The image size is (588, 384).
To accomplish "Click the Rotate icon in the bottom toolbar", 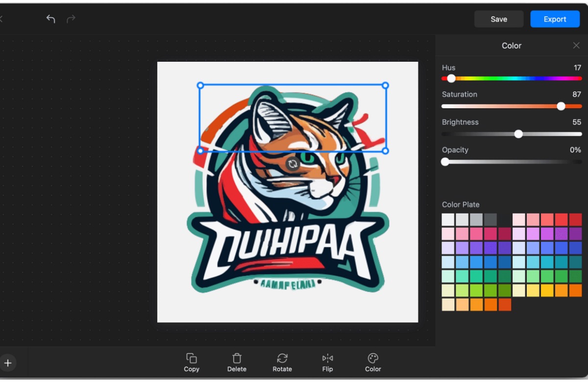I will pyautogui.click(x=282, y=358).
